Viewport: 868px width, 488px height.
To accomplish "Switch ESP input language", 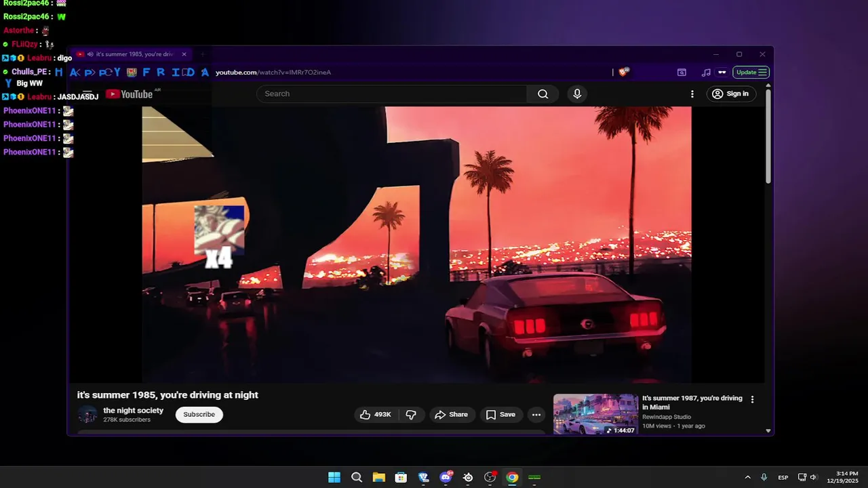I will pos(783,477).
